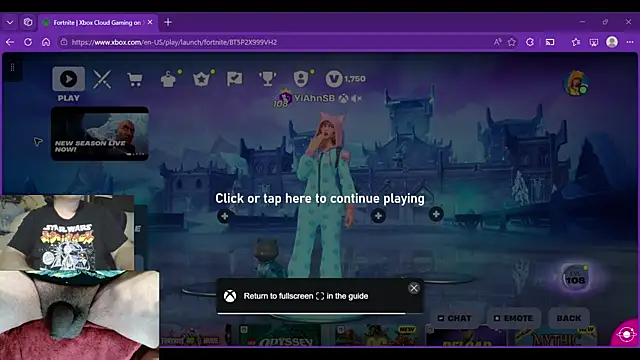This screenshot has width=640, height=360.
Task: Click the V-Bucks 1,750 balance
Action: (345, 79)
